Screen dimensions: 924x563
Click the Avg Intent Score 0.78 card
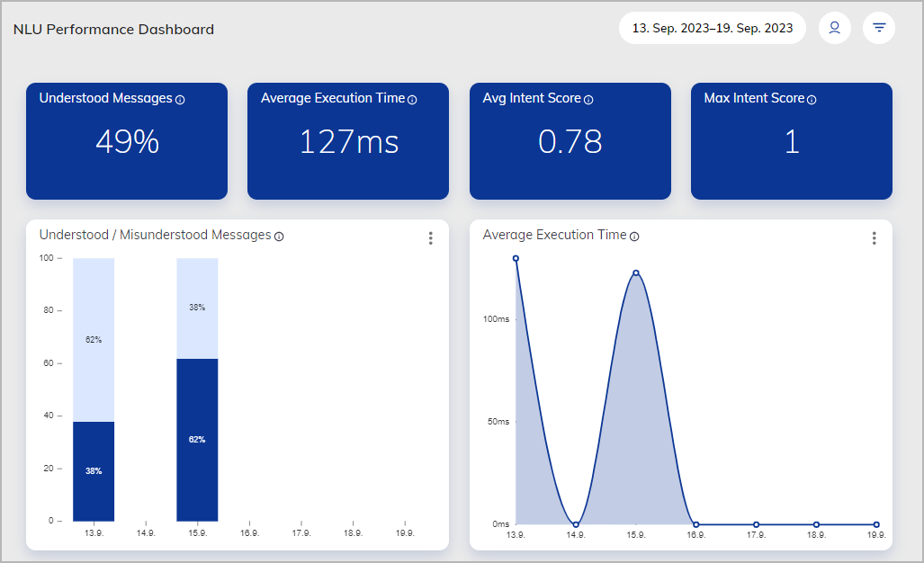(570, 141)
